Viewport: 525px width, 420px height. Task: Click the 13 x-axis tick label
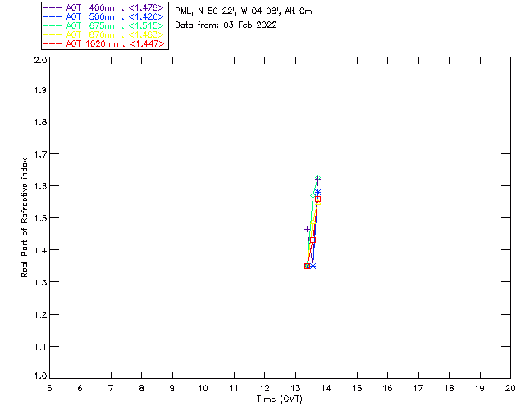click(x=295, y=388)
